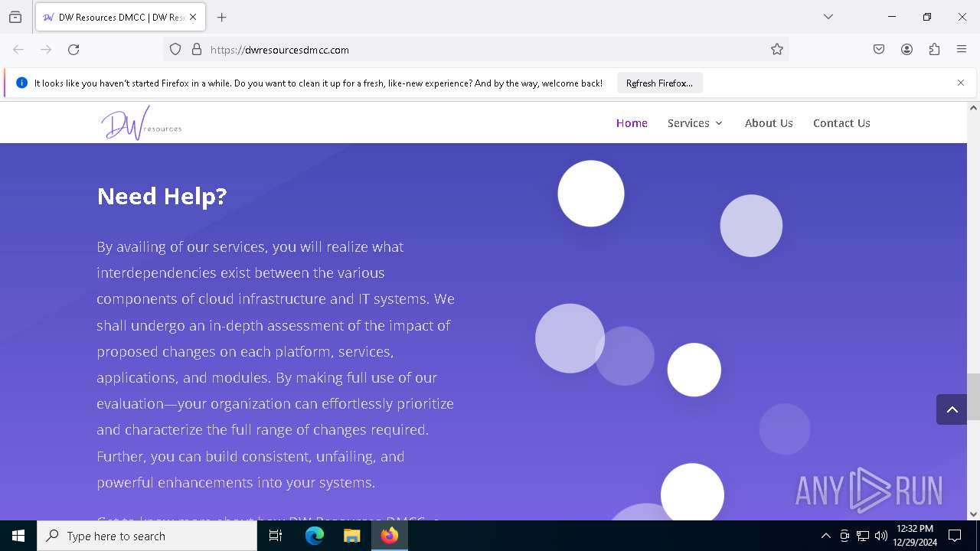Image resolution: width=980 pixels, height=551 pixels.
Task: Click the page vertical scrollbar thumb
Action: tap(973, 396)
